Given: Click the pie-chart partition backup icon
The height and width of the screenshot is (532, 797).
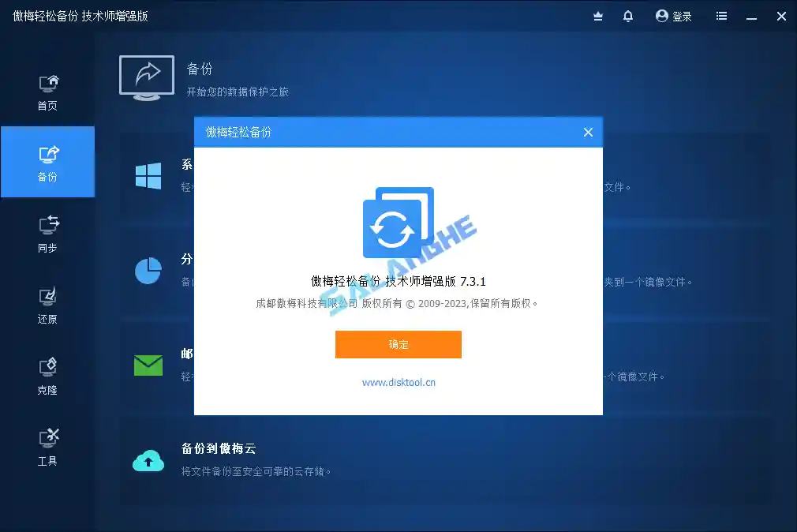Looking at the screenshot, I should (x=148, y=271).
